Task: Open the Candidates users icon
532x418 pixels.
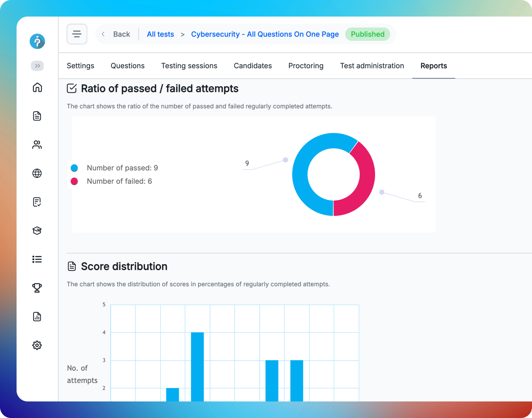Action: [x=37, y=145]
